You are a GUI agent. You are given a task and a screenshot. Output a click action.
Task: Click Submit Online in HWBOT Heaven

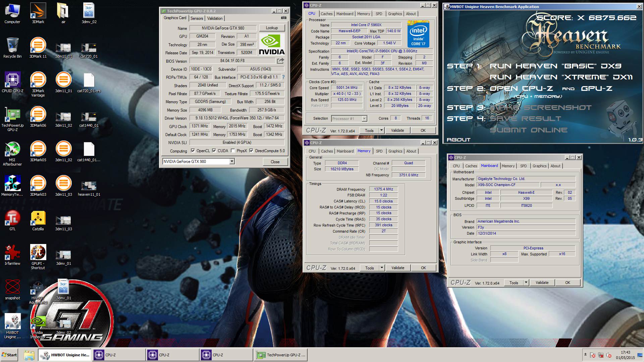point(529,130)
